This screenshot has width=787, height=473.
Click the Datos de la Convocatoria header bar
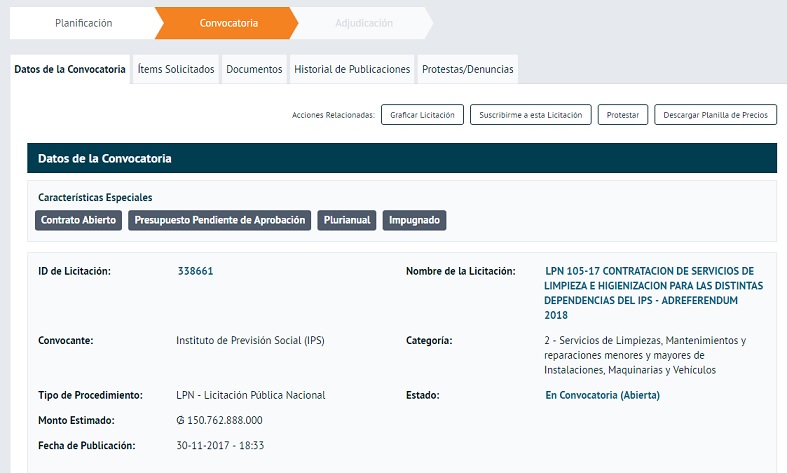coord(401,158)
